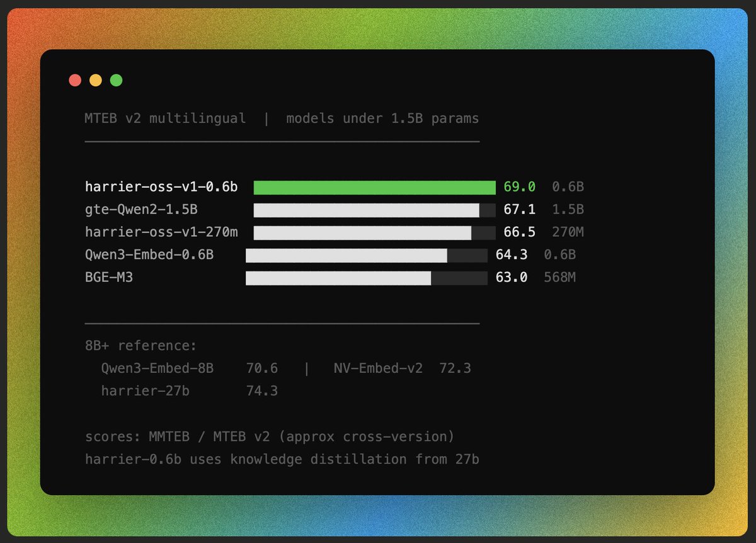Click the NV-Embed-v2 reference entry
The height and width of the screenshot is (543, 756).
pos(378,368)
